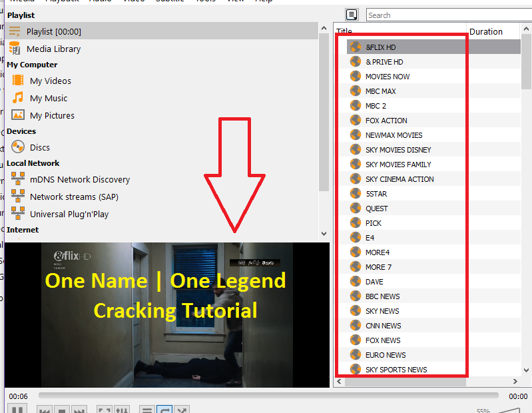Sort the playlist by Title column header
Viewport: 532px width, 413px height.
(x=399, y=31)
